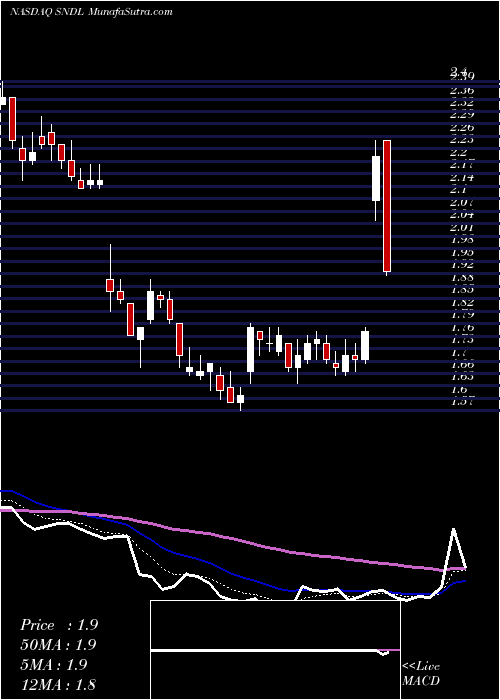
Task: Click the 1.63 price axis label
Action: point(462,377)
